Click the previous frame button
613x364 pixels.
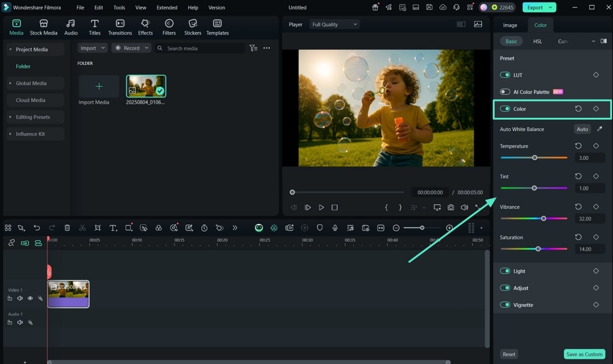(x=294, y=207)
